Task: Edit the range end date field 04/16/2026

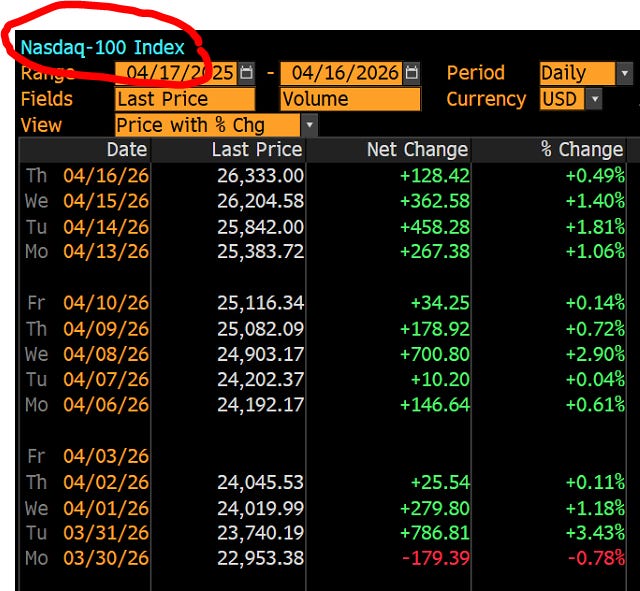Action: click(x=342, y=73)
